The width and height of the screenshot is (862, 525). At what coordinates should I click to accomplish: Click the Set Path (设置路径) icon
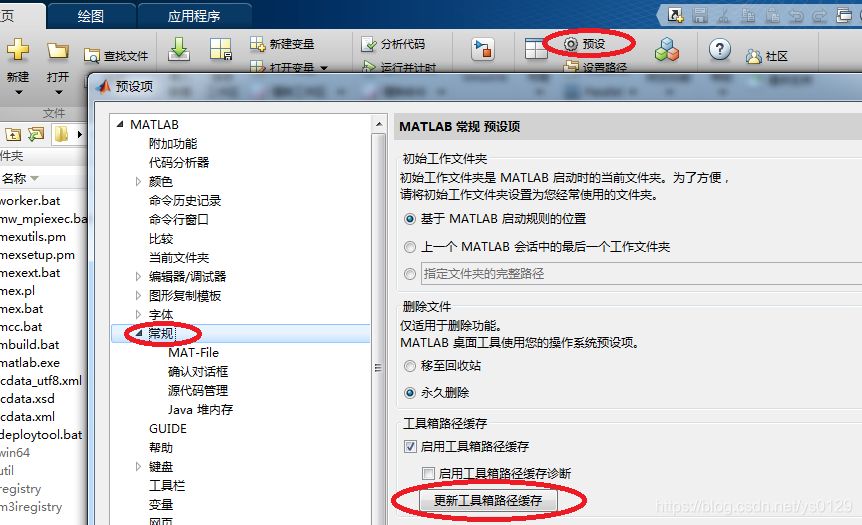click(x=571, y=67)
